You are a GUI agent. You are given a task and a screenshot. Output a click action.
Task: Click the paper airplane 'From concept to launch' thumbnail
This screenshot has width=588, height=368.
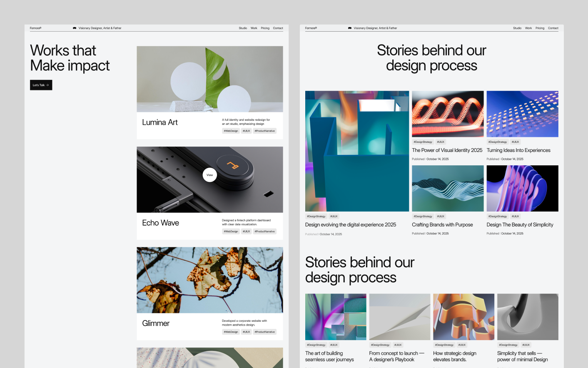click(399, 317)
